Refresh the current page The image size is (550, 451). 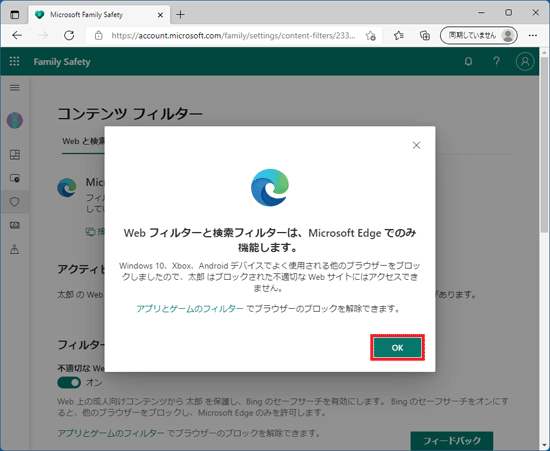point(69,35)
